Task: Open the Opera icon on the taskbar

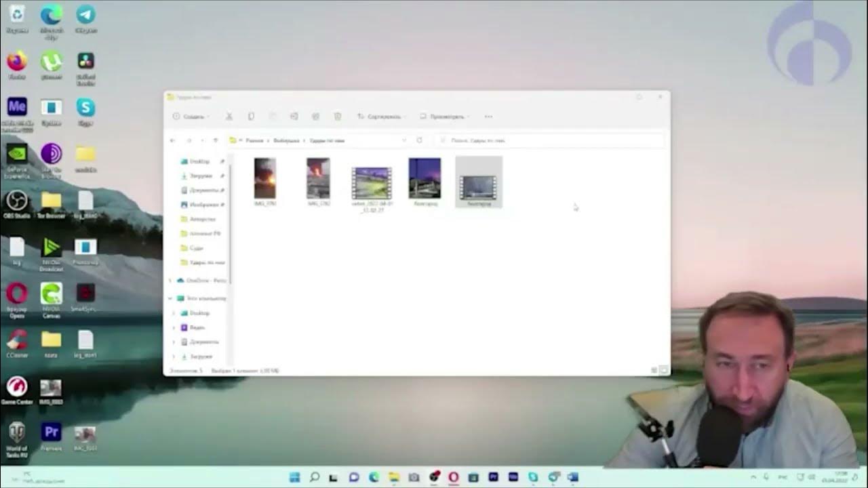Action: coord(453,477)
